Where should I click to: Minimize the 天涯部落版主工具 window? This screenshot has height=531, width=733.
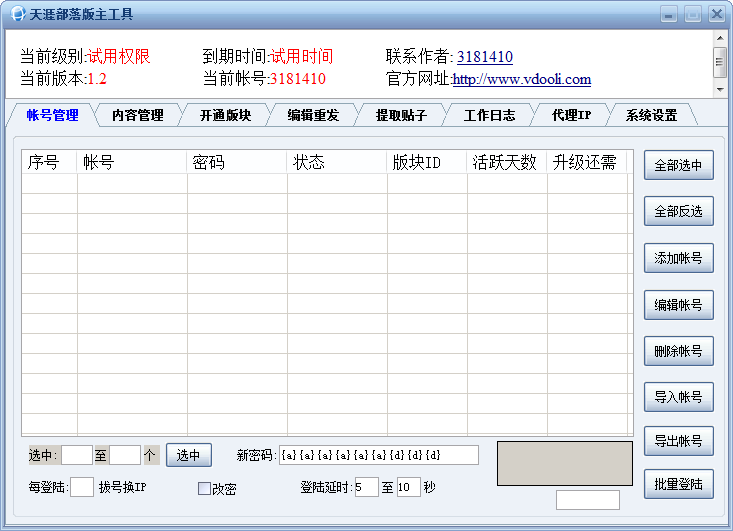coord(669,14)
